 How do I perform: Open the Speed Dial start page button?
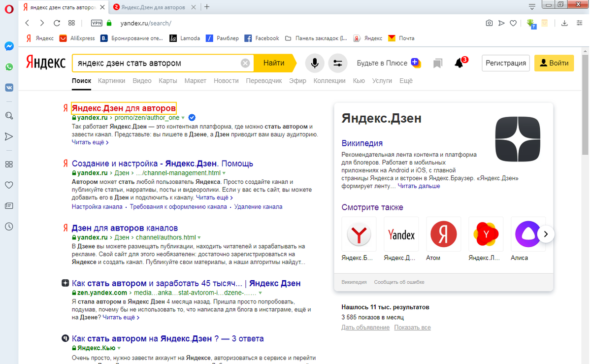(x=71, y=23)
